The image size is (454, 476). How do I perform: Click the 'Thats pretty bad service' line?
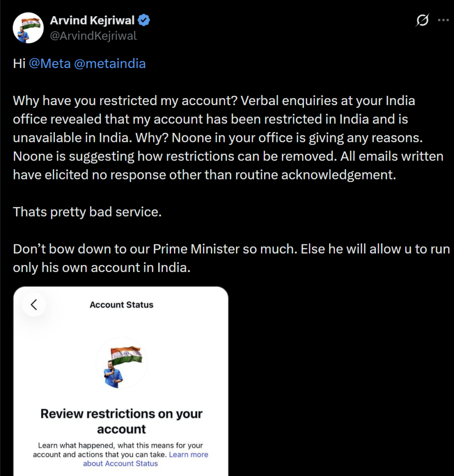pyautogui.click(x=87, y=212)
